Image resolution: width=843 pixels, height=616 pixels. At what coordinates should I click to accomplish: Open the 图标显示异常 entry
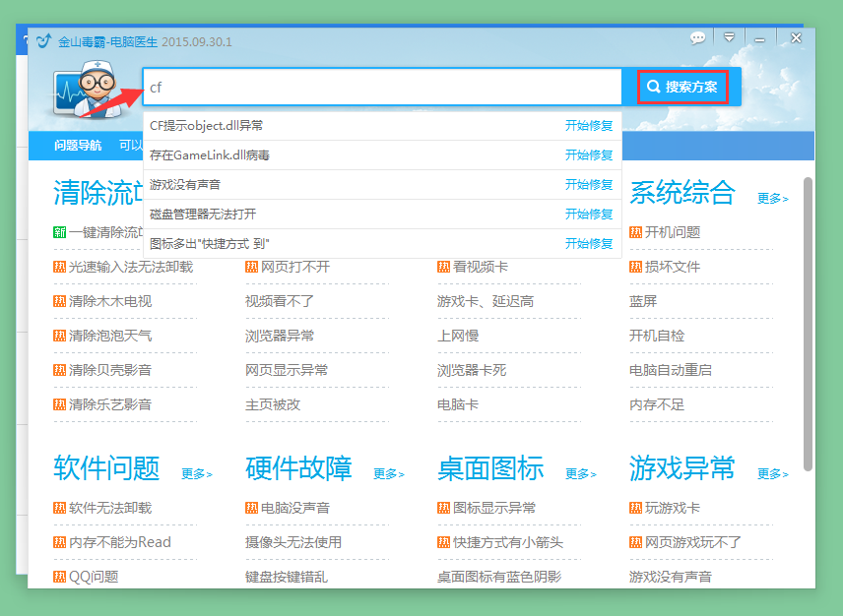(494, 508)
